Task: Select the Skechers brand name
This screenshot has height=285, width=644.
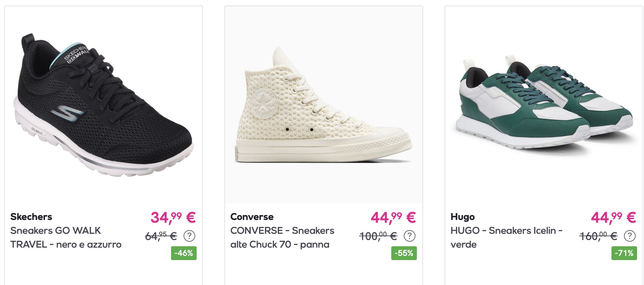Action: point(31,217)
